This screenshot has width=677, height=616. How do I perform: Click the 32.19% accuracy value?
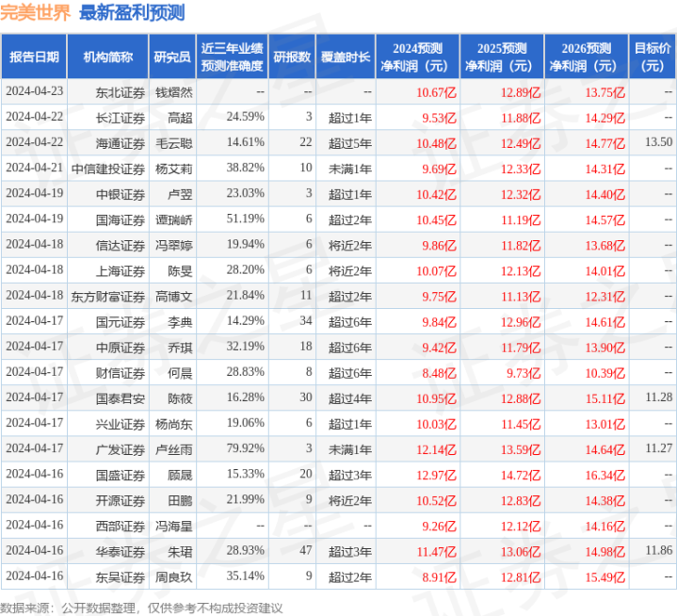[x=245, y=347]
